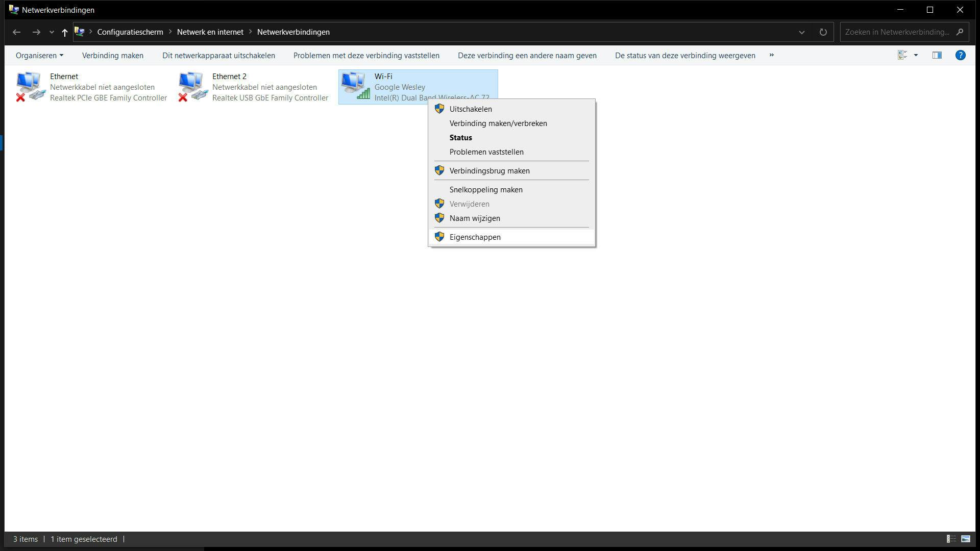Switch to details view in status bar
Viewport: 980px width, 551px height.
coord(951,539)
